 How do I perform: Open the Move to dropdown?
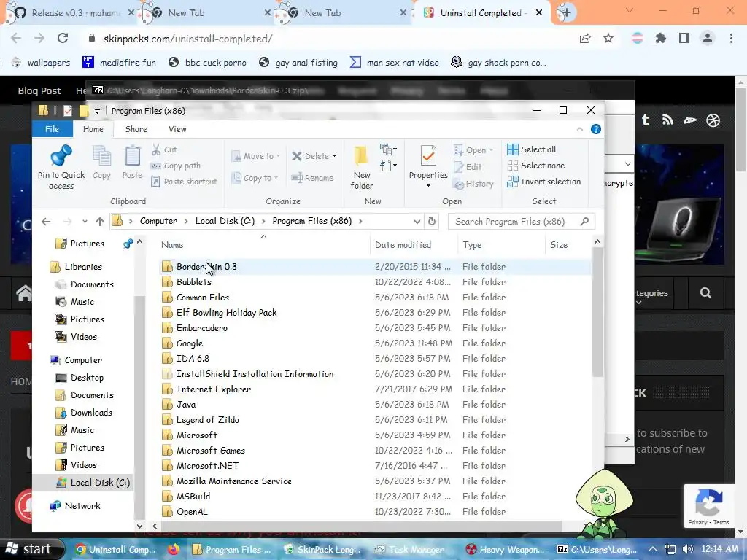pos(256,156)
